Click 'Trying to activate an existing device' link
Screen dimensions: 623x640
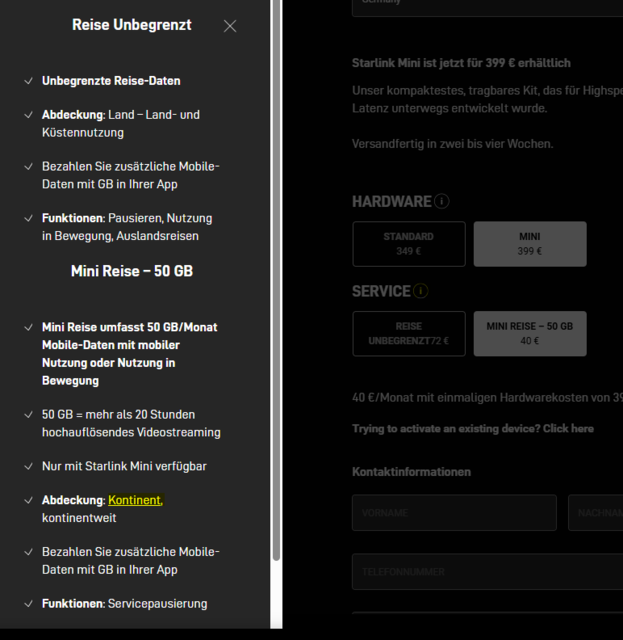point(472,428)
